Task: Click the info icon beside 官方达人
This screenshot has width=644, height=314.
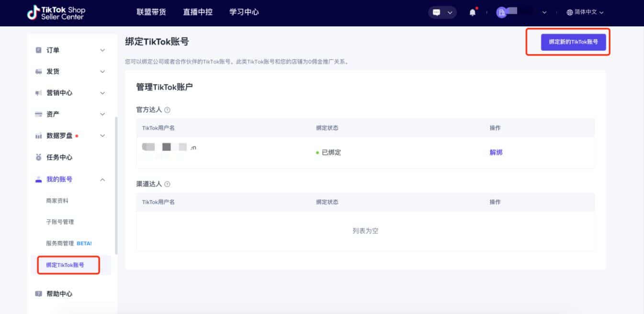Action: tap(167, 110)
